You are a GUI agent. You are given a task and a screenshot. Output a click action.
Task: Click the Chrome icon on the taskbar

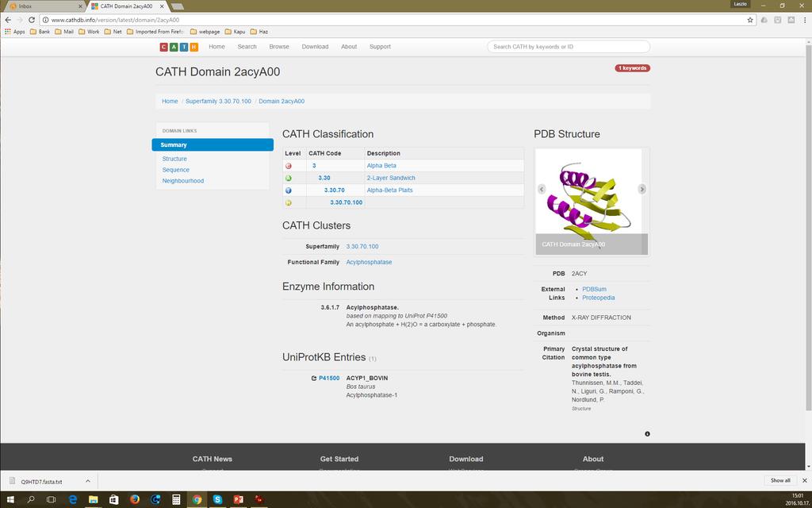point(197,500)
